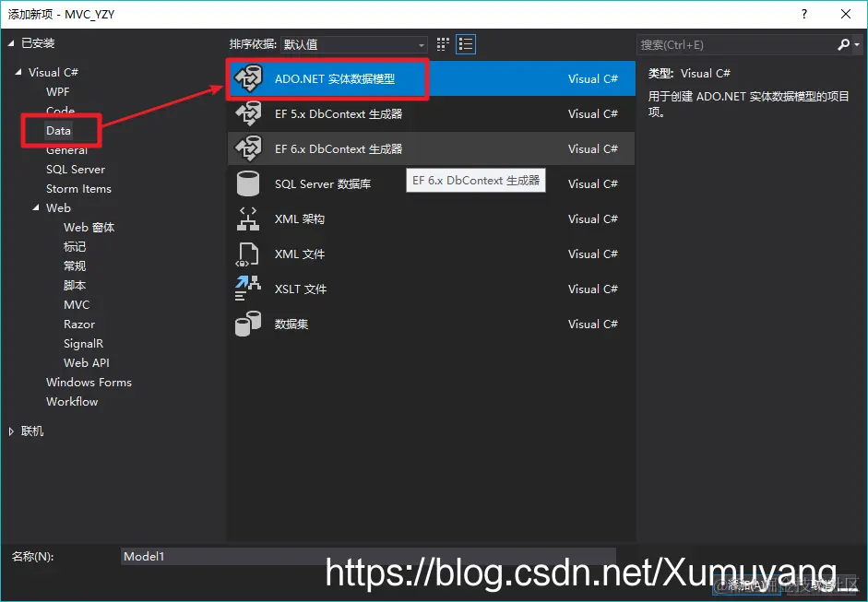Open search options dropdown arrow
The image size is (868, 602).
click(857, 44)
